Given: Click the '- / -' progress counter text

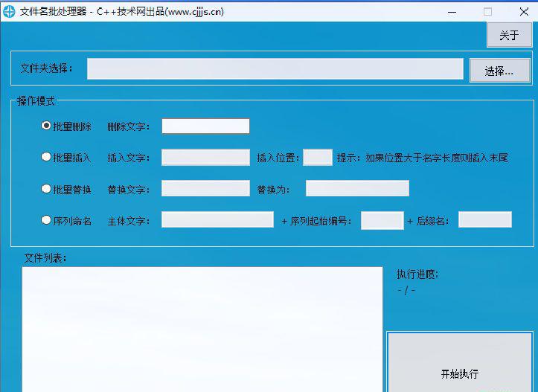Looking at the screenshot, I should point(406,291).
